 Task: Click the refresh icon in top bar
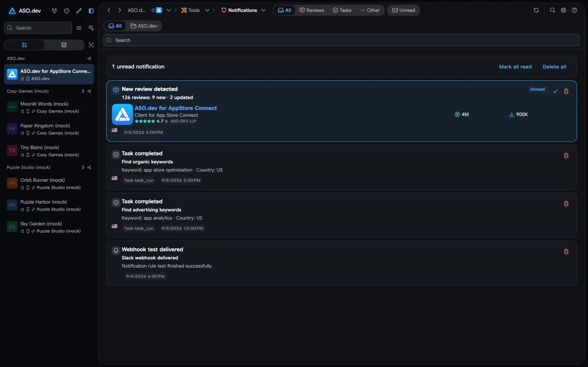pyautogui.click(x=536, y=10)
